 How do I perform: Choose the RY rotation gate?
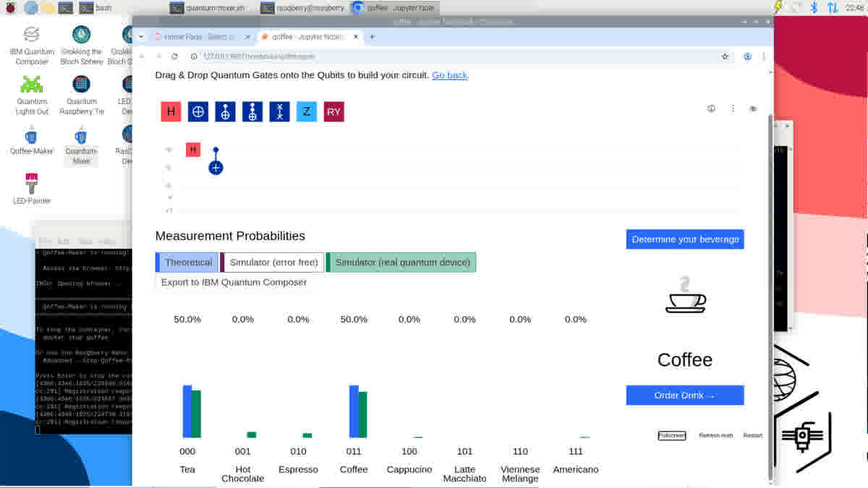click(333, 111)
